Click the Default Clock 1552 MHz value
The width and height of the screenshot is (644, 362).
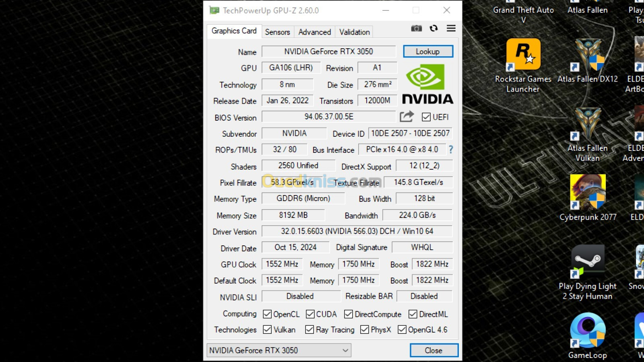coord(282,280)
